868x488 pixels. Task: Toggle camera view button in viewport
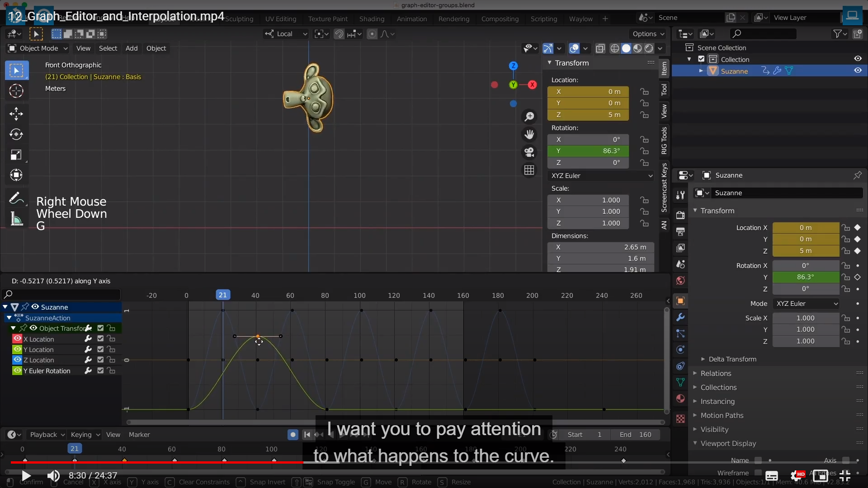pos(529,152)
